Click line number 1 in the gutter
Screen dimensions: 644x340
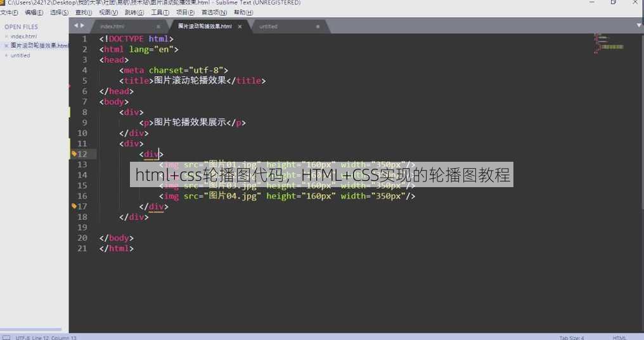point(84,39)
